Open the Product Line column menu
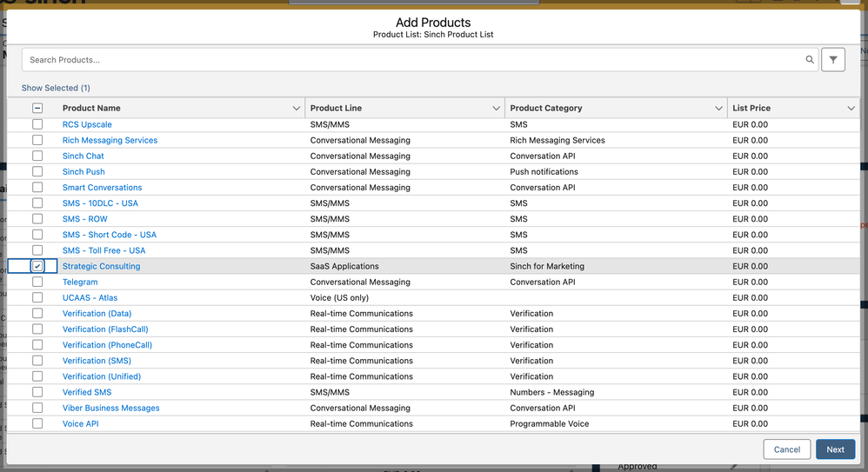Image resolution: width=868 pixels, height=472 pixels. click(496, 108)
